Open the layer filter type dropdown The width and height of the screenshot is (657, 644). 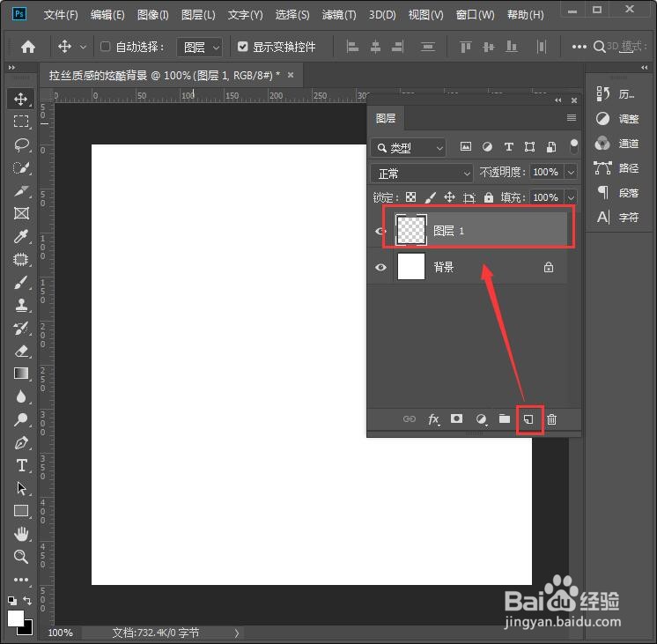[409, 148]
